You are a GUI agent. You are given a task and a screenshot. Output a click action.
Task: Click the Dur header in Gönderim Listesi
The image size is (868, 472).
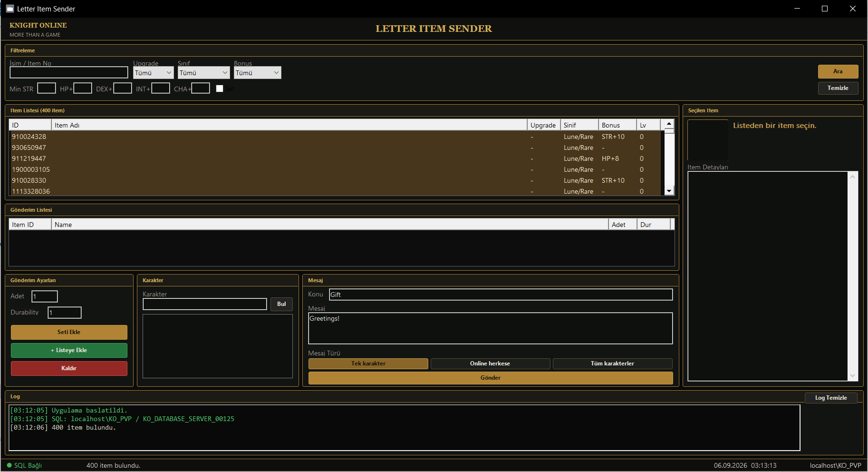click(654, 225)
